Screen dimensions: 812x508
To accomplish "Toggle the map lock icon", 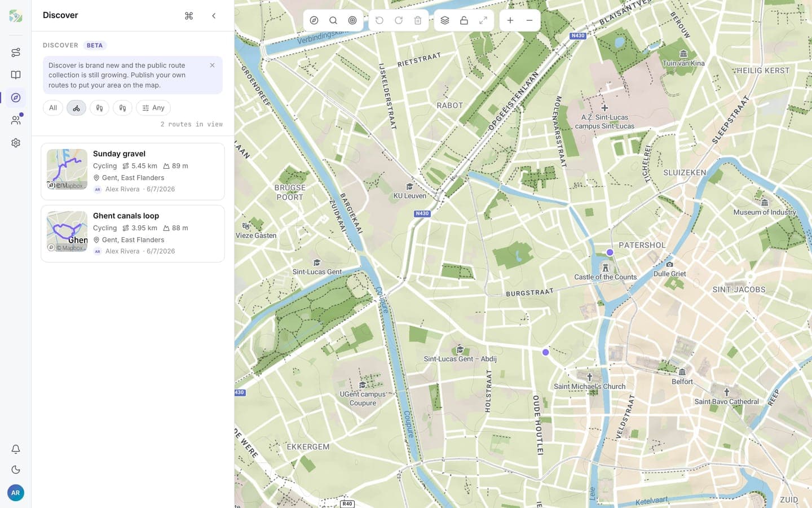I will tap(464, 20).
